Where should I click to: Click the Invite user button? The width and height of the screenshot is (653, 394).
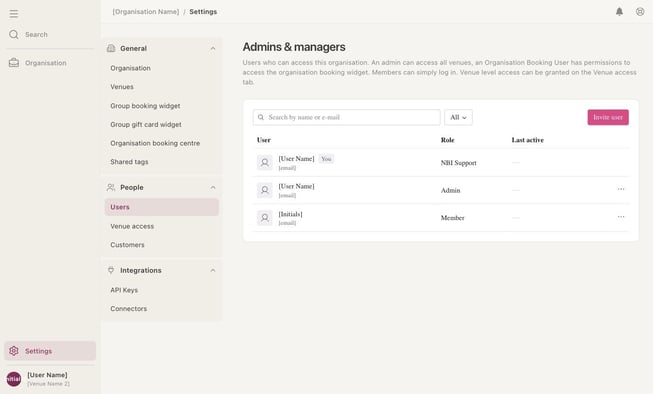pos(608,117)
